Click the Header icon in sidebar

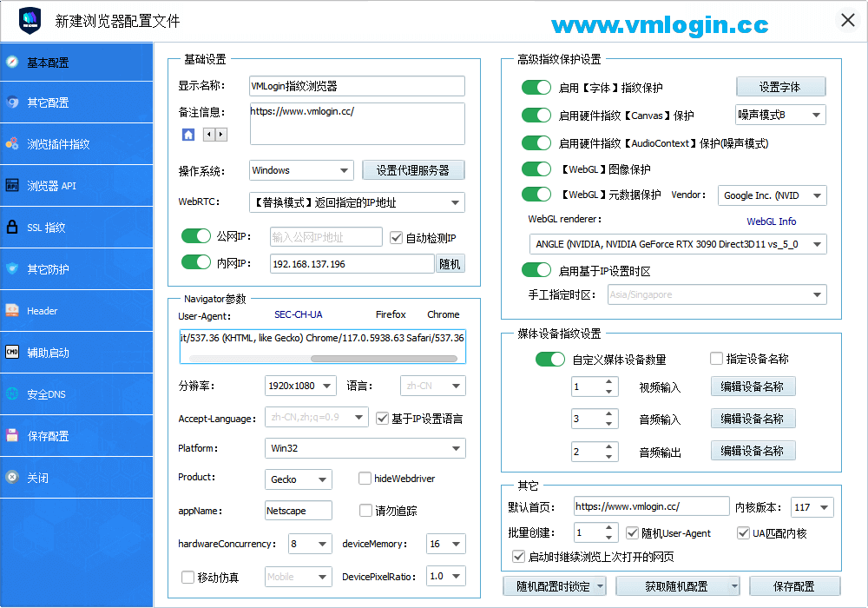(12, 311)
